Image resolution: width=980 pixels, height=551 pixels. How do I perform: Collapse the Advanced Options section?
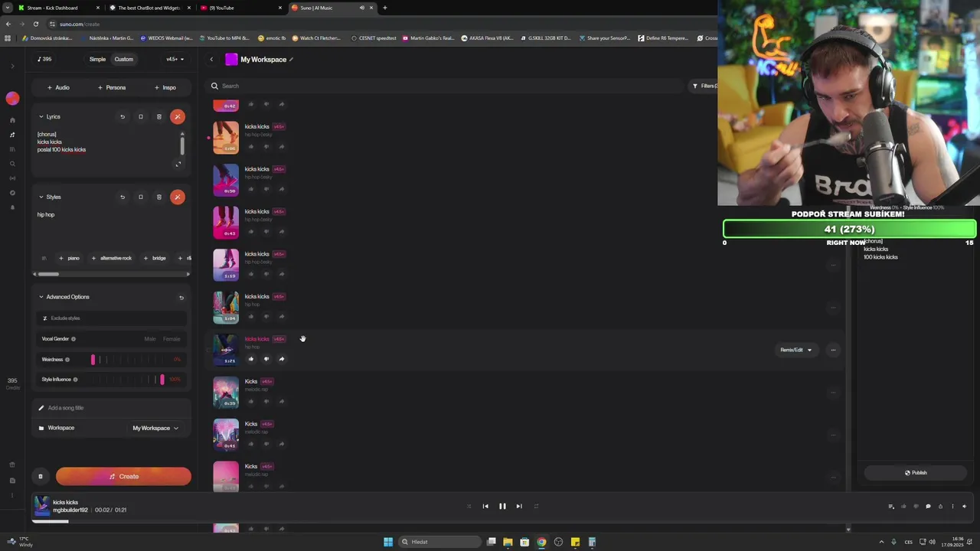point(41,297)
